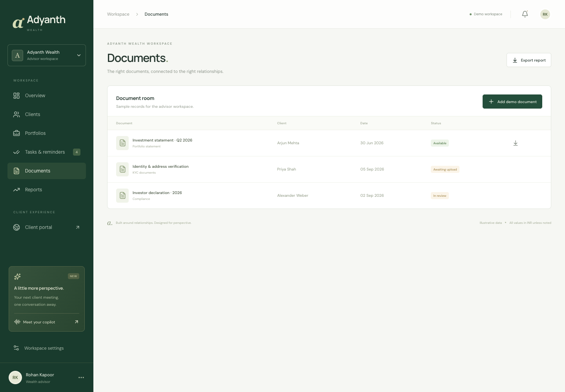Go to Overview in the sidebar
The width and height of the screenshot is (565, 392).
pos(47,96)
